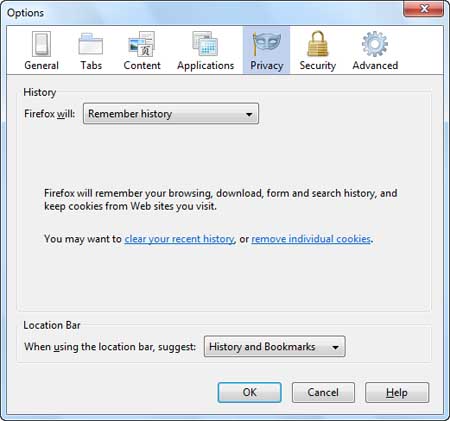Open the History and Bookmarks dropdown
Image resolution: width=450 pixels, height=421 pixels.
coord(275,347)
